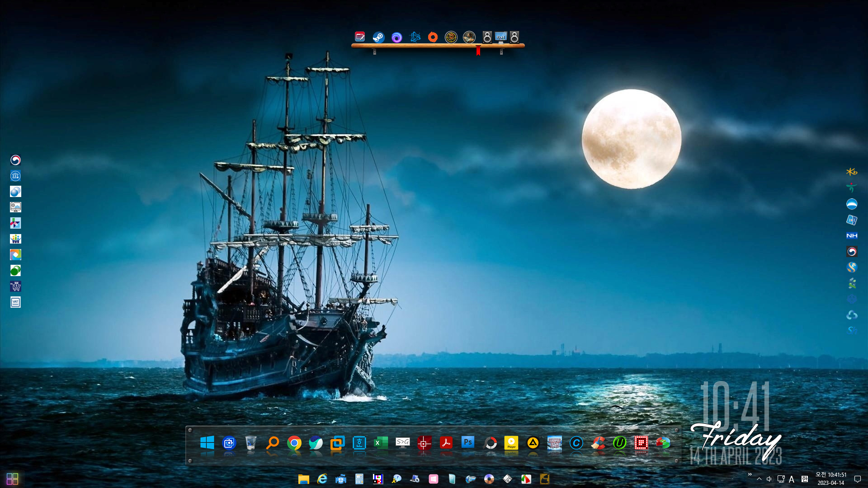The image size is (868, 488).
Task: Launch AIMP music player icon
Action: [x=533, y=443]
